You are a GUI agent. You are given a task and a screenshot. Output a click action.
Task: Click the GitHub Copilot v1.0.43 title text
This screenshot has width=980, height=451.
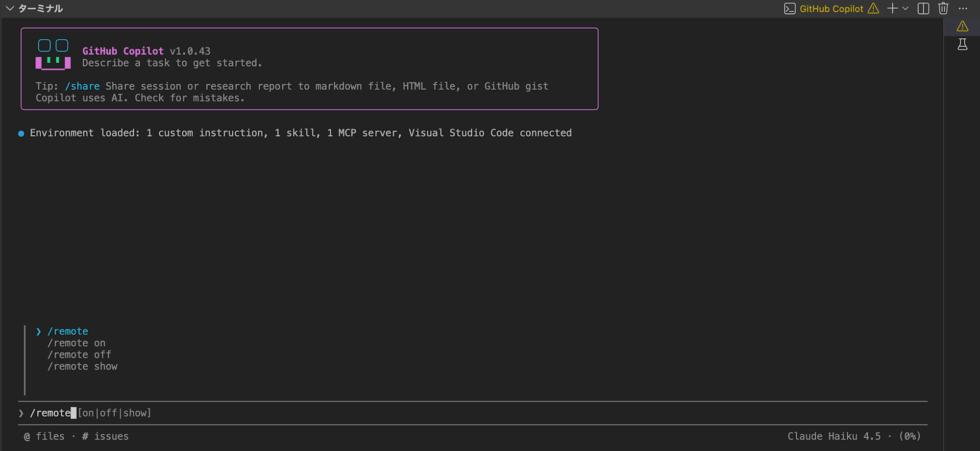[x=146, y=51]
